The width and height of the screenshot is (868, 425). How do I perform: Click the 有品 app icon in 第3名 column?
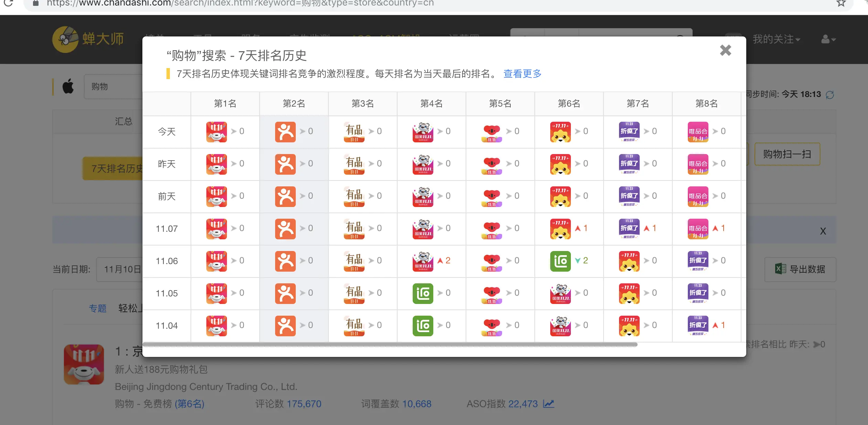(353, 131)
